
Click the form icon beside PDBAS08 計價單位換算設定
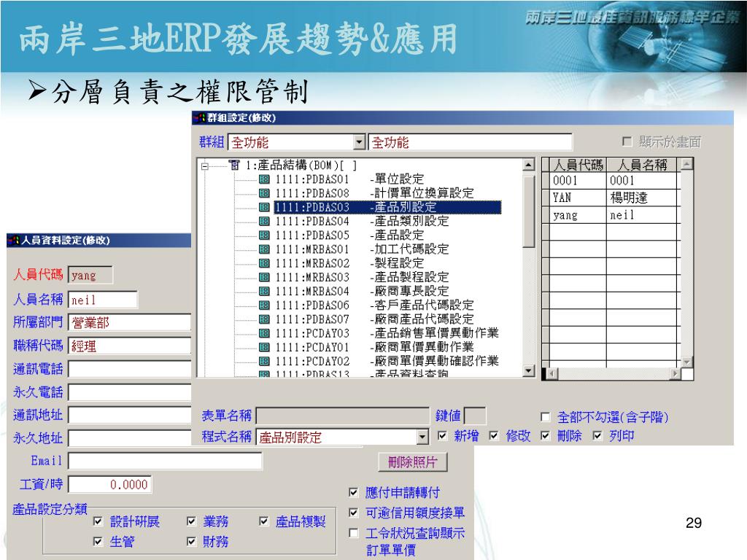click(x=264, y=192)
